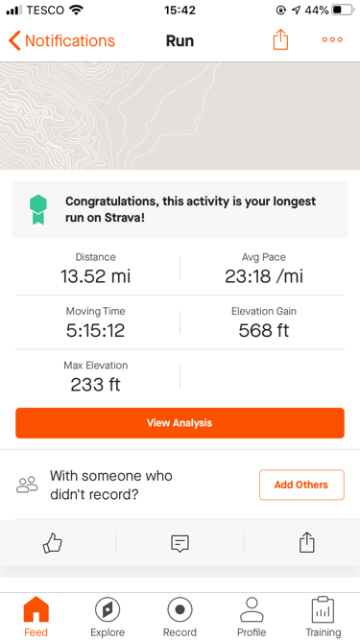Open the Explore tab

[x=107, y=617]
